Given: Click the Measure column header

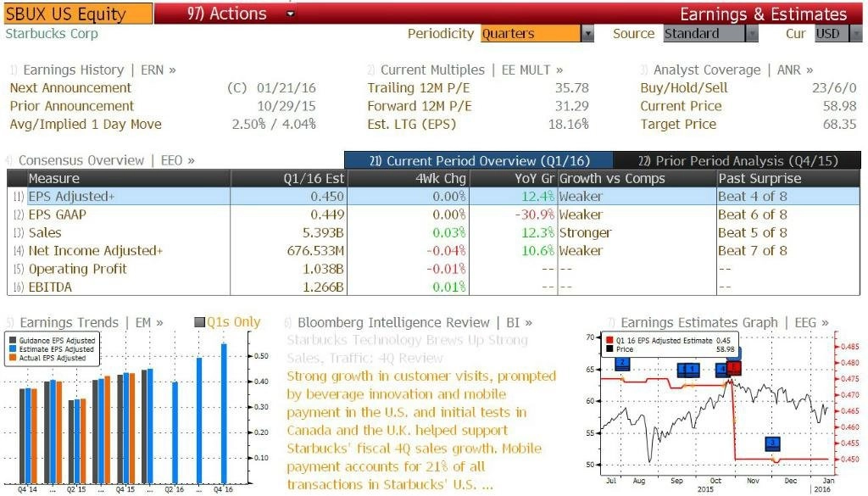Looking at the screenshot, I should (129, 178).
